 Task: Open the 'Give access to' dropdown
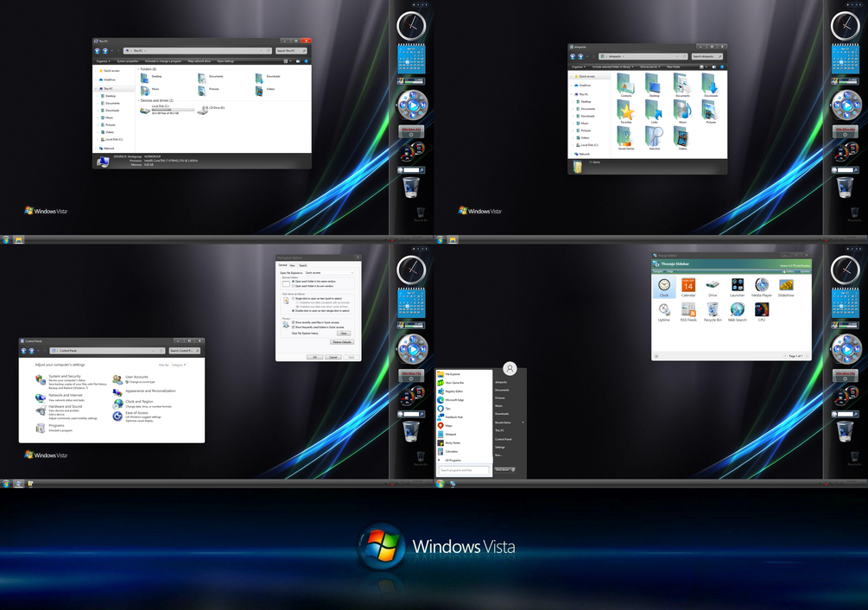click(x=649, y=67)
